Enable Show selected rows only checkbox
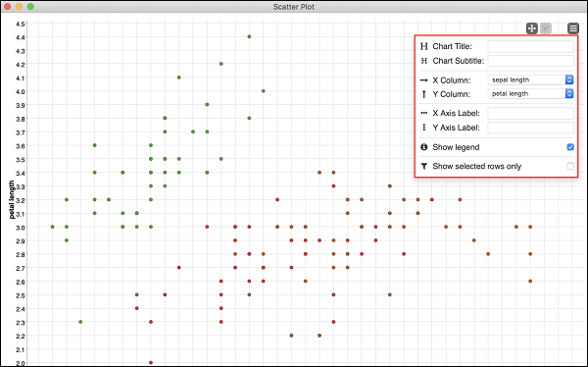588x367 pixels. click(570, 166)
